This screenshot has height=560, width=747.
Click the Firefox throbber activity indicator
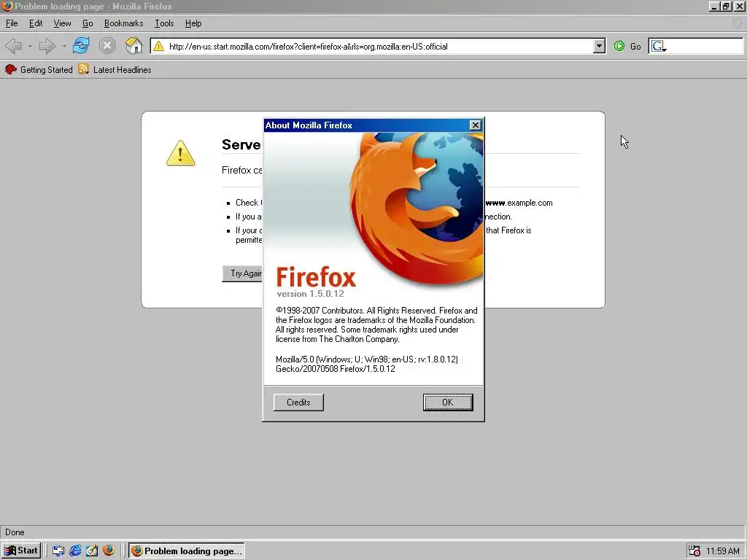click(738, 23)
